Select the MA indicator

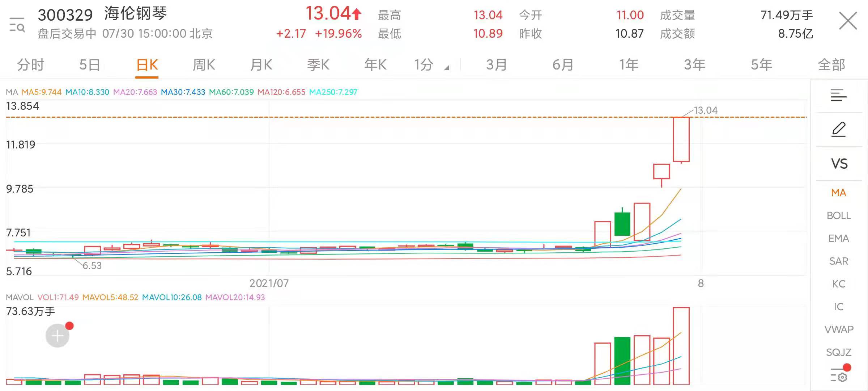click(x=839, y=193)
